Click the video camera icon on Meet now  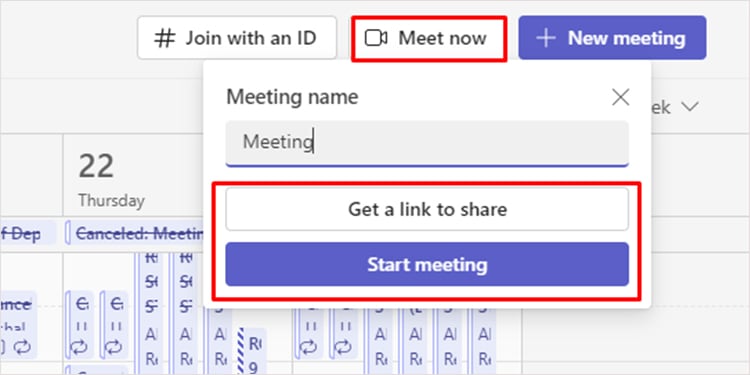click(x=376, y=38)
